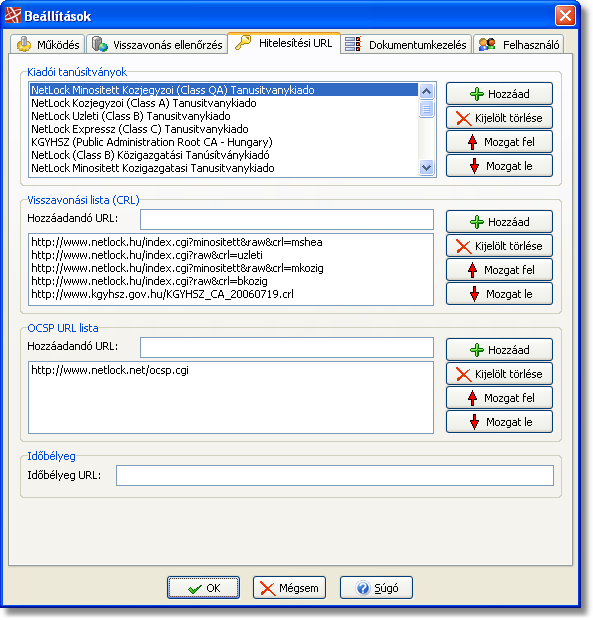
Task: Click Mozgat le in OCSP URL lista section
Action: click(x=499, y=422)
